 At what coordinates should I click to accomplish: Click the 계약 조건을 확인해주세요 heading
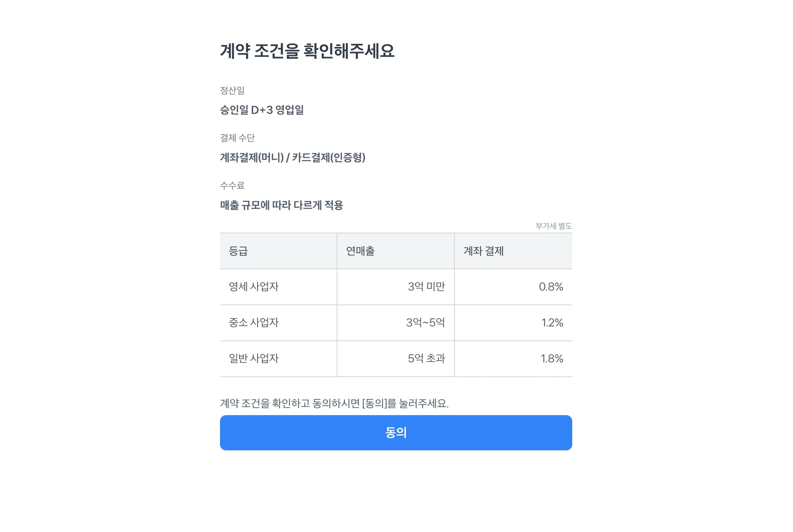(307, 51)
